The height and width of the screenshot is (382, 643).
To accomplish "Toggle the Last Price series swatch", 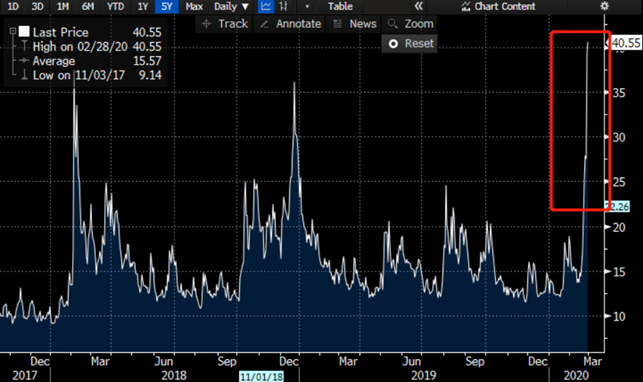I will point(24,32).
